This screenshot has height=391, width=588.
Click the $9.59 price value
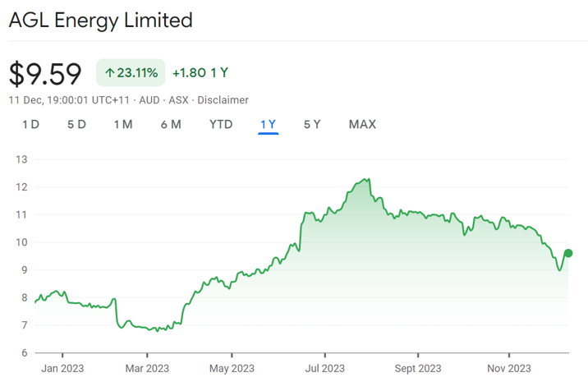coord(45,74)
